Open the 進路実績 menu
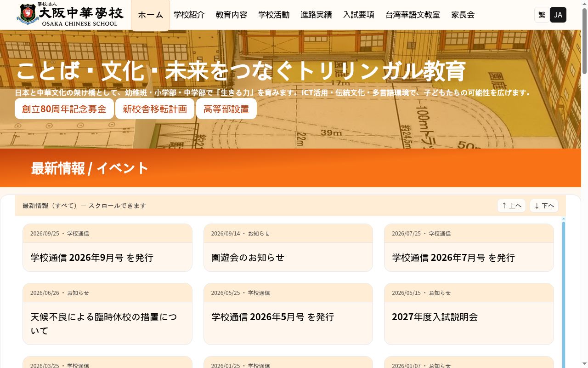This screenshot has width=588, height=368. [x=316, y=15]
